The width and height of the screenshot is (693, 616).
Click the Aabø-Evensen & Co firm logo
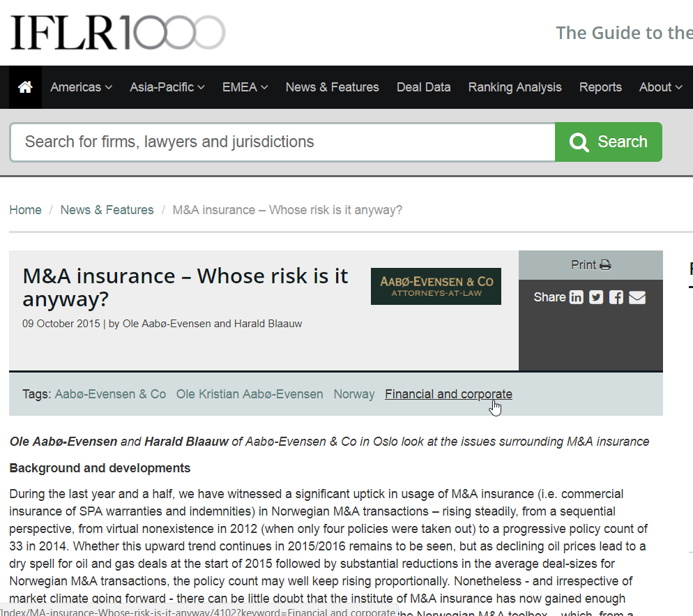click(x=436, y=286)
